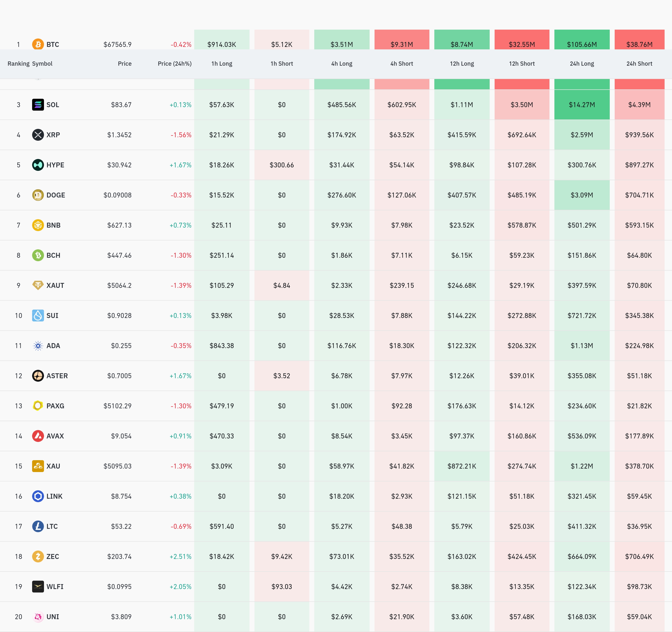Screen dimensions: 672x632
Task: Click the Solana SOL coin icon
Action: pos(38,105)
